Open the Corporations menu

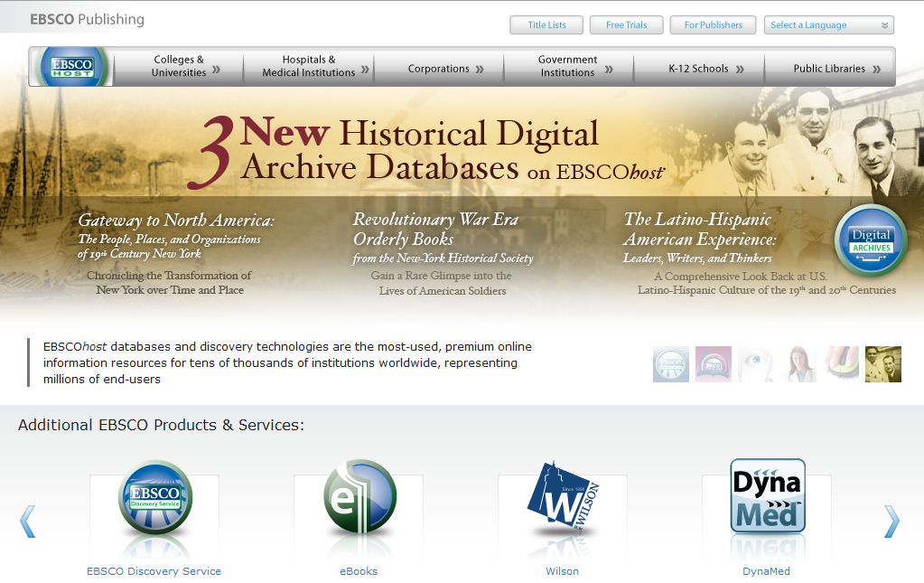tap(439, 69)
